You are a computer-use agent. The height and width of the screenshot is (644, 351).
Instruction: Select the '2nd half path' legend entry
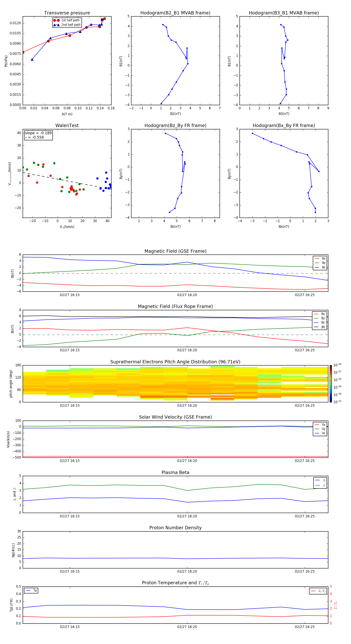(67, 25)
